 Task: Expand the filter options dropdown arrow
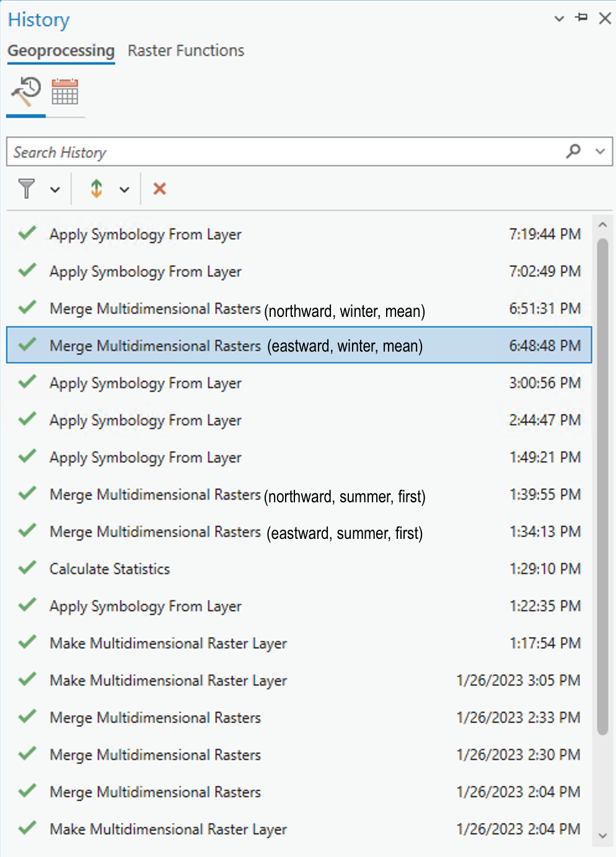55,190
